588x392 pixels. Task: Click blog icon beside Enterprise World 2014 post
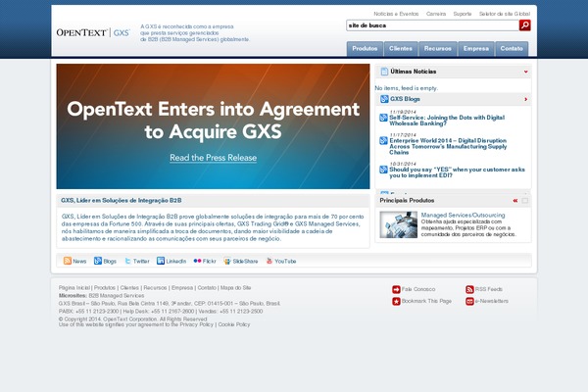[383, 141]
